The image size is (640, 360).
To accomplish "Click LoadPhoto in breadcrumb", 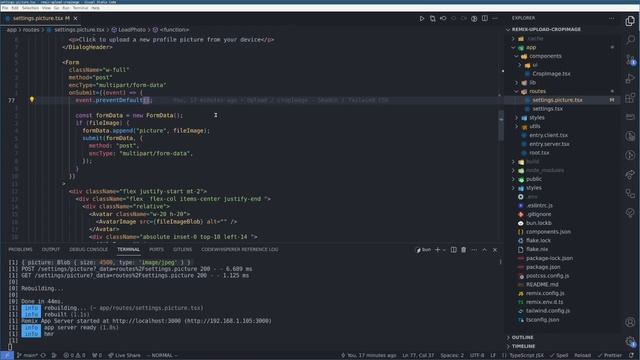I will (131, 30).
